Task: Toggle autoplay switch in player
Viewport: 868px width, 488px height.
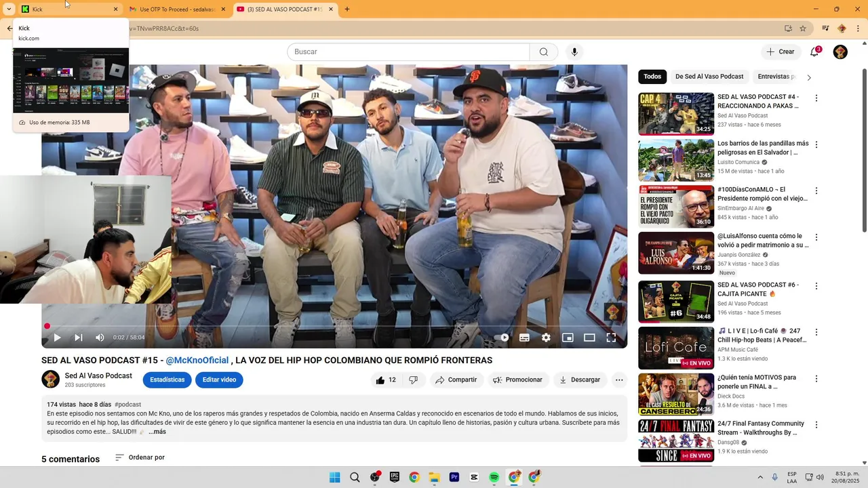Action: point(502,338)
